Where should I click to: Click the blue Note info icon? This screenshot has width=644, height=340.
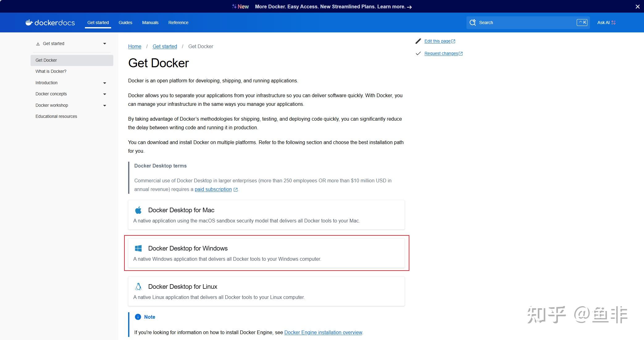point(138,317)
